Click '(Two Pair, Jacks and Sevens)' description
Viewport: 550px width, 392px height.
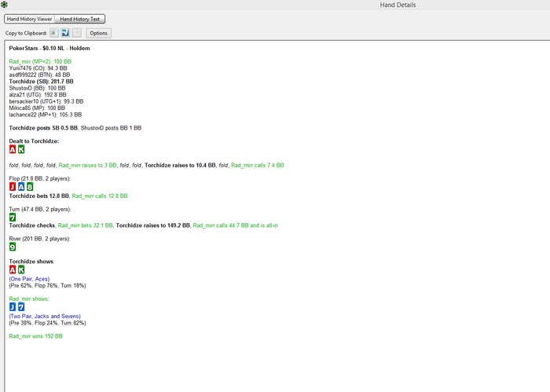click(45, 317)
